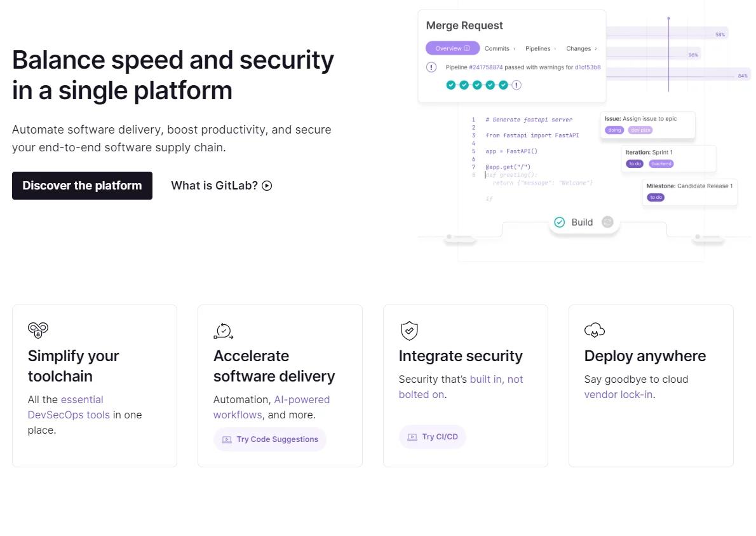Open the vendor lock-in link

point(618,395)
